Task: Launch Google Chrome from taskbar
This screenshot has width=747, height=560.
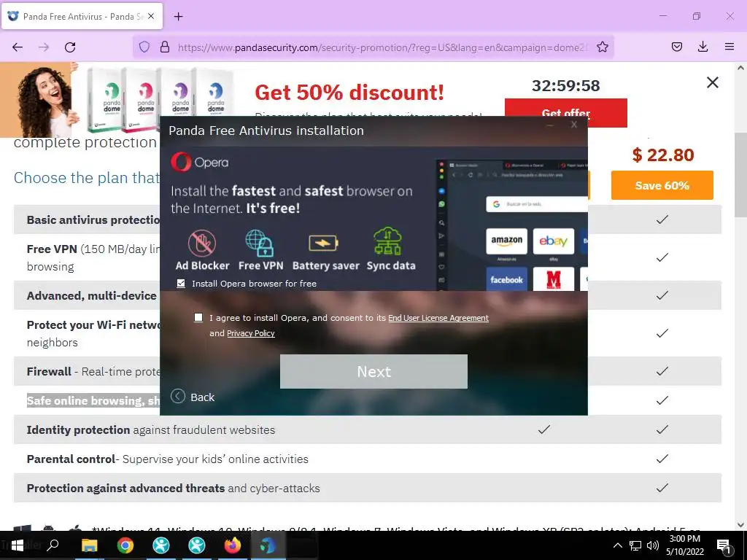Action: pyautogui.click(x=125, y=545)
